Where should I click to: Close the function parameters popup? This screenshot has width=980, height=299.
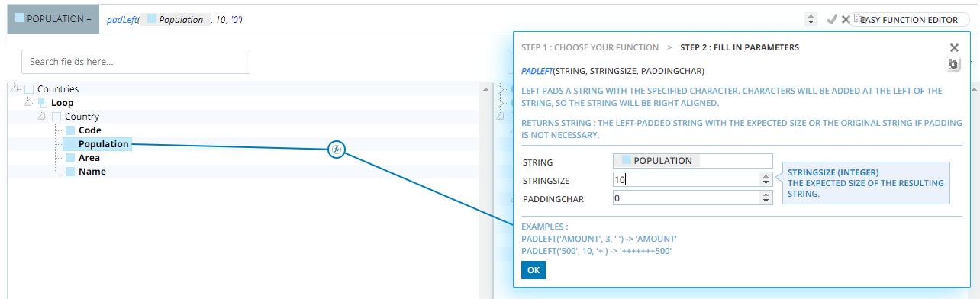pyautogui.click(x=954, y=47)
